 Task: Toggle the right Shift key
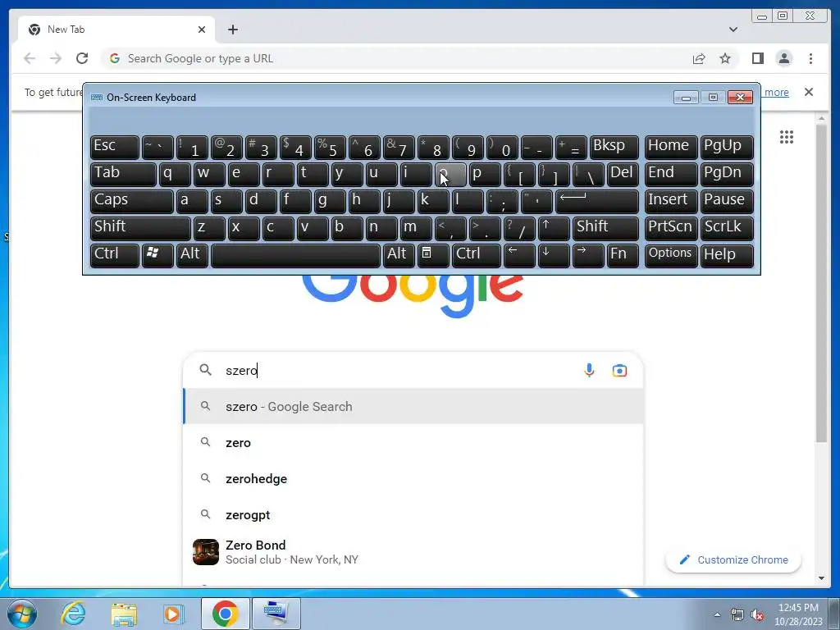(605, 228)
